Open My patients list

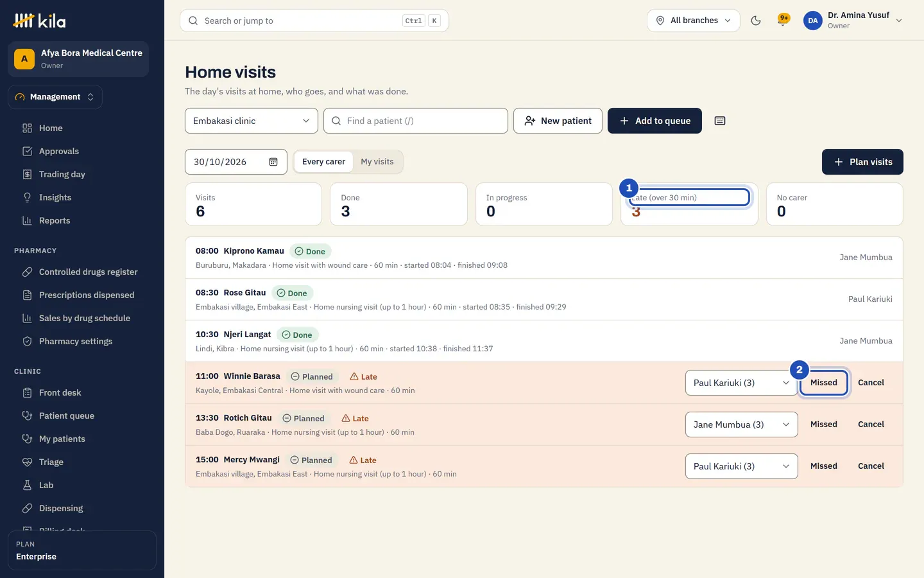click(x=82, y=439)
